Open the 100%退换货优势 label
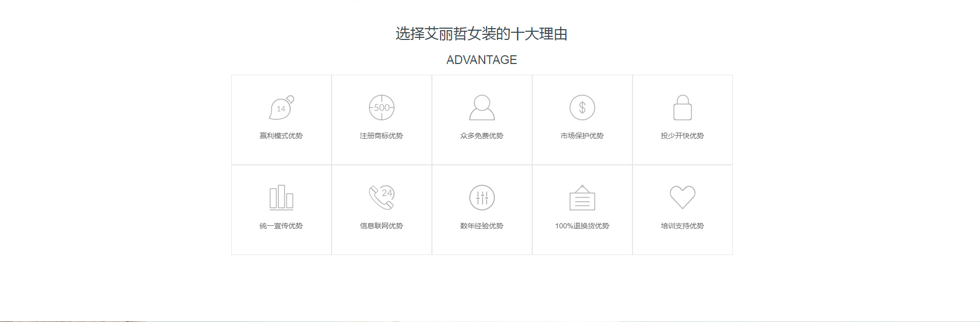Image resolution: width=980 pixels, height=322 pixels. [582, 226]
